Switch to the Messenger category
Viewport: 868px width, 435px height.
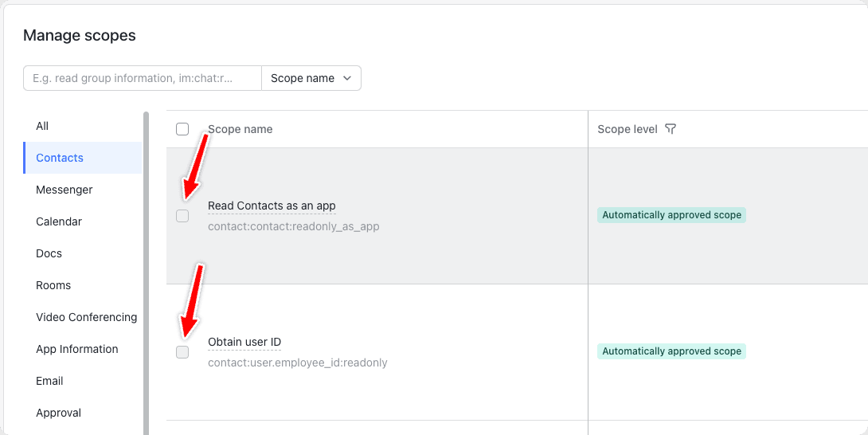point(65,190)
